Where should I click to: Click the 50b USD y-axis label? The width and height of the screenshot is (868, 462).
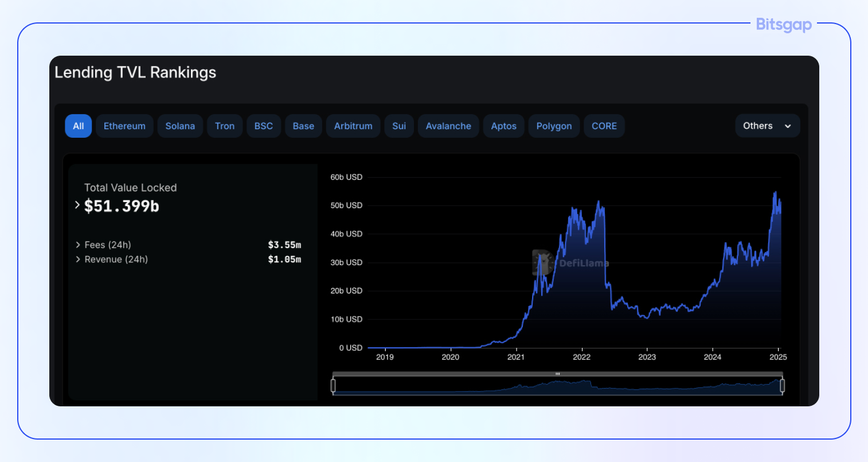pyautogui.click(x=346, y=205)
